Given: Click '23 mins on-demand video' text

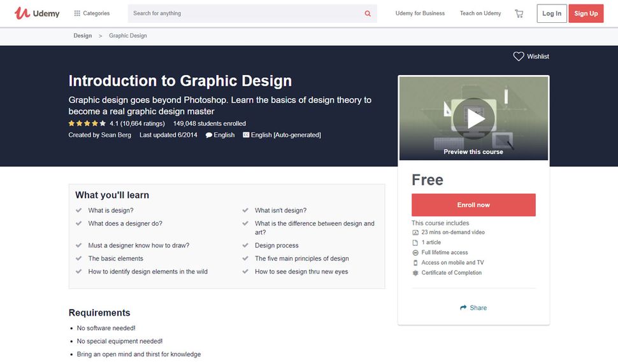Looking at the screenshot, I should click(x=453, y=232).
